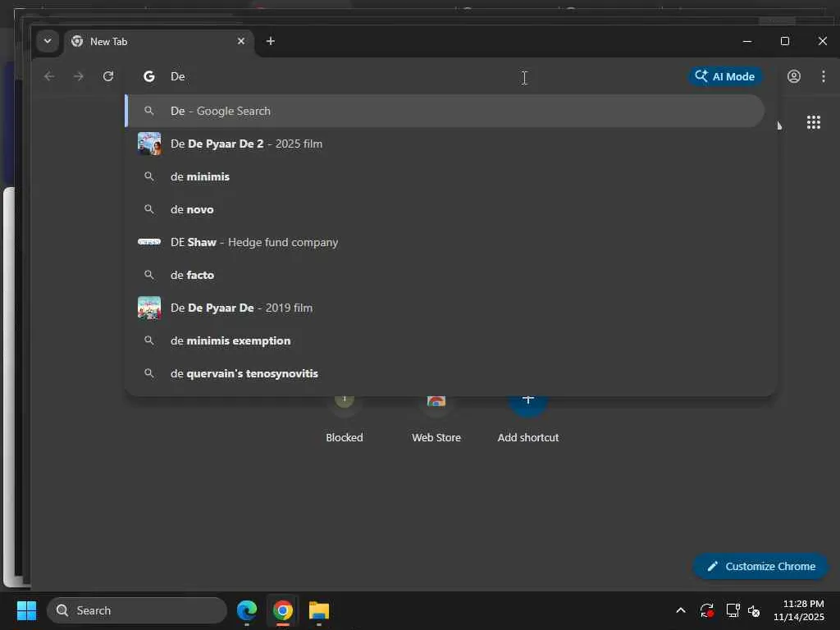Choose the De De Pyaar De 2 suggestion
The height and width of the screenshot is (630, 840).
(445, 144)
